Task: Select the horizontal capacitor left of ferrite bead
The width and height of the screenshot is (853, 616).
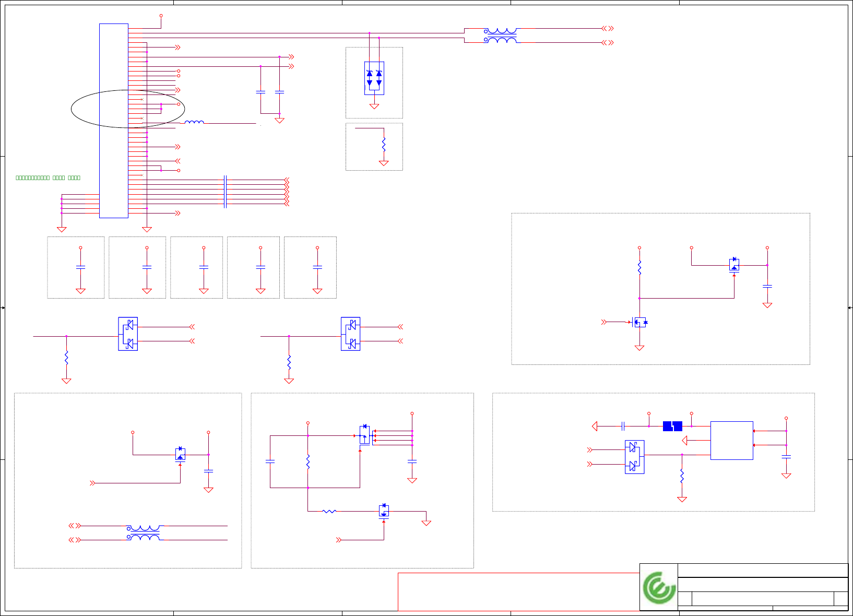Action: click(x=623, y=426)
